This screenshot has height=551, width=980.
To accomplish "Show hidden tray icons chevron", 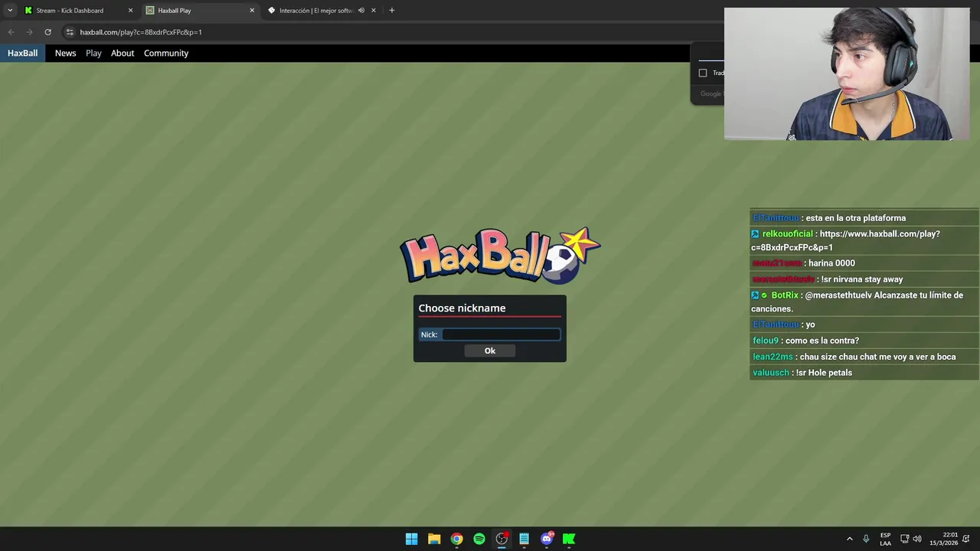I will click(x=849, y=539).
